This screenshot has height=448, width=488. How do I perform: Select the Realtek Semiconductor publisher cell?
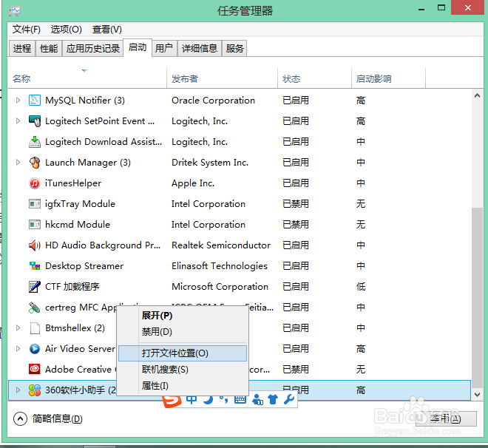click(221, 245)
